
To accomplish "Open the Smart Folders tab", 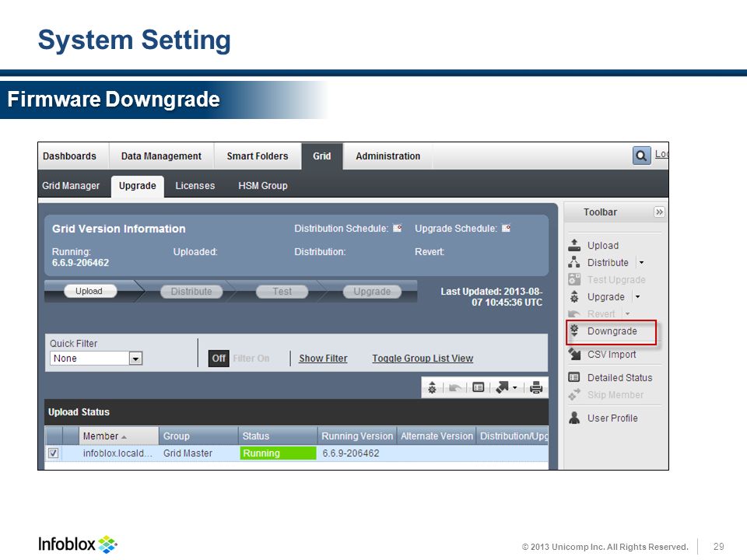I will coord(258,156).
